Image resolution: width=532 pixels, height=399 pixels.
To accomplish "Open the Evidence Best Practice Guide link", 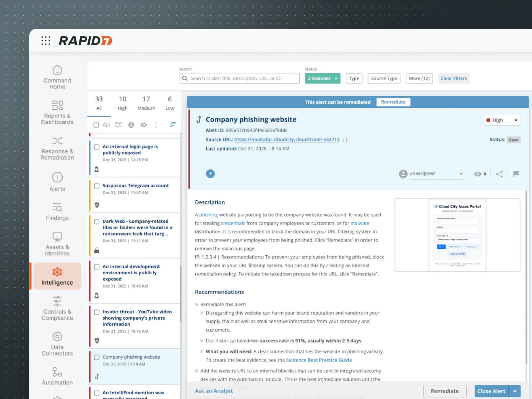I will pyautogui.click(x=319, y=360).
